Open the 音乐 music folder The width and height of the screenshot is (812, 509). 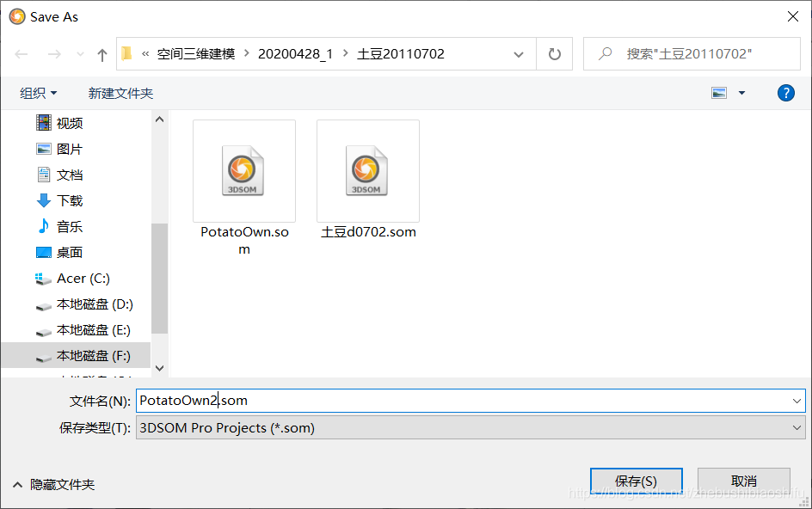(70, 226)
